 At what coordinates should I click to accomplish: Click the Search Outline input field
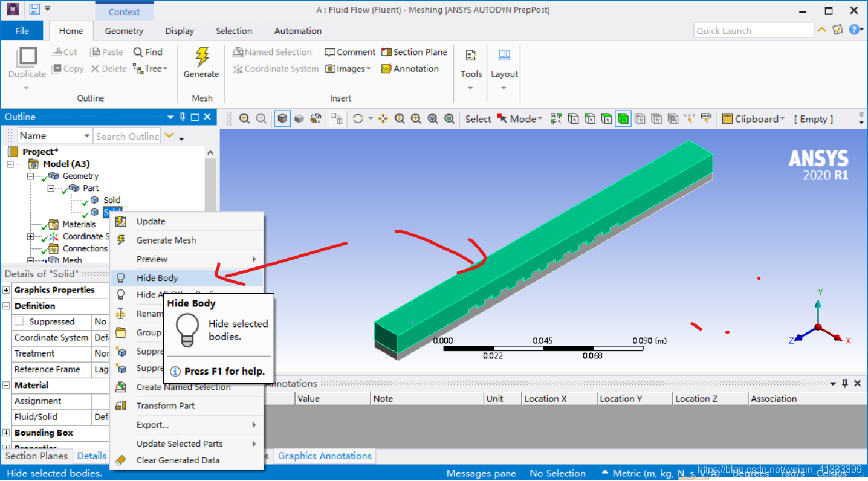pyautogui.click(x=128, y=136)
